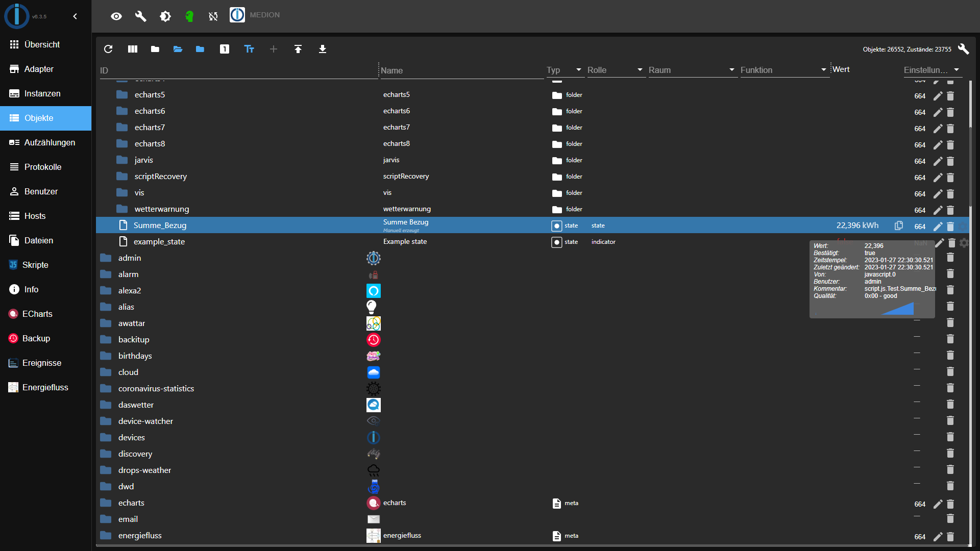Copy Summe_Bezug value to clipboard
980x551 pixels.
coord(899,226)
